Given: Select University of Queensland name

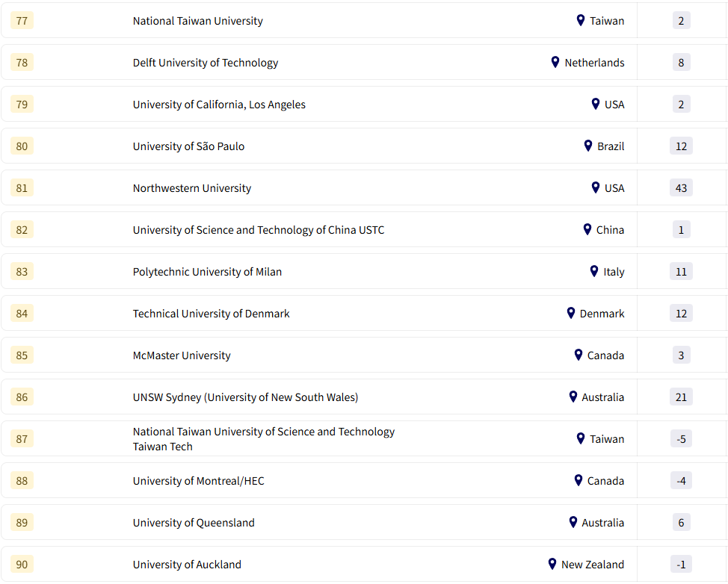Looking at the screenshot, I should [x=194, y=523].
